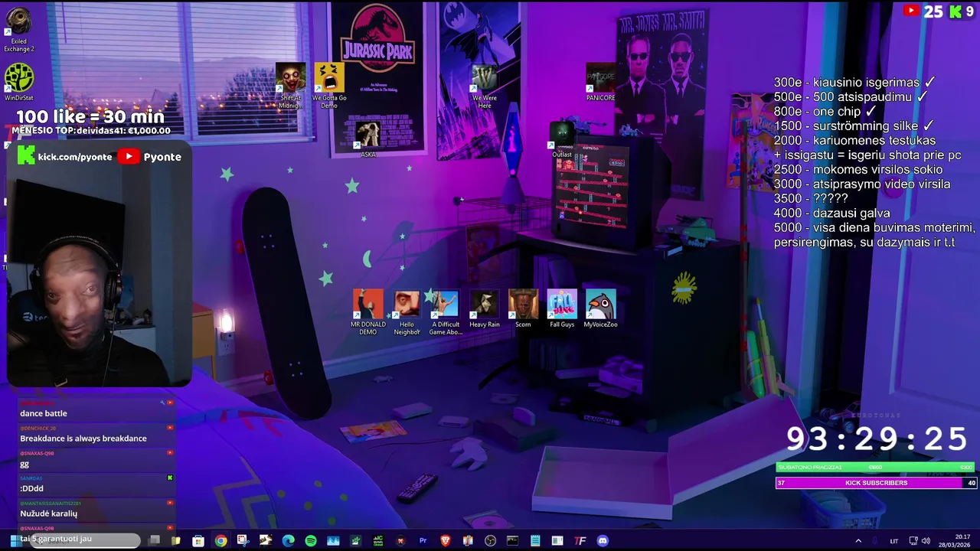Select the Outlast game shortcut

[x=561, y=139]
